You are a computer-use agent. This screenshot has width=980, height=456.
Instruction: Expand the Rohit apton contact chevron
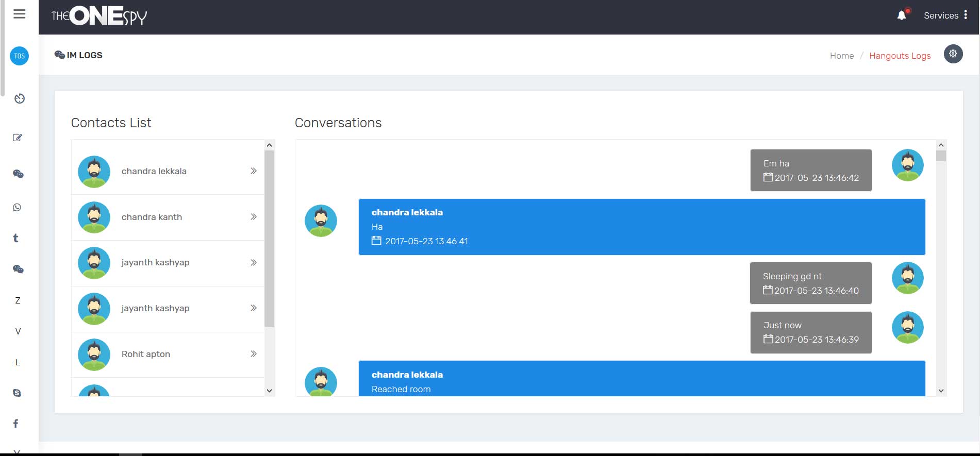coord(253,354)
